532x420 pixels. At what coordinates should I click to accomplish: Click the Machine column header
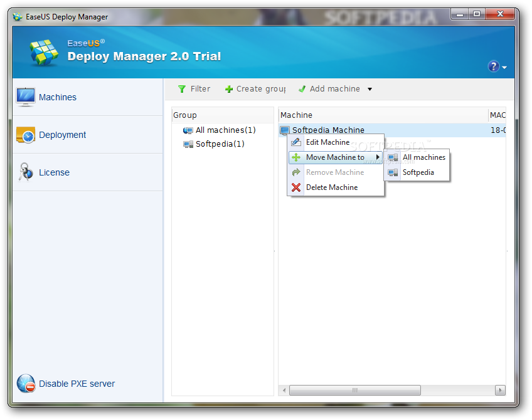pyautogui.click(x=383, y=115)
